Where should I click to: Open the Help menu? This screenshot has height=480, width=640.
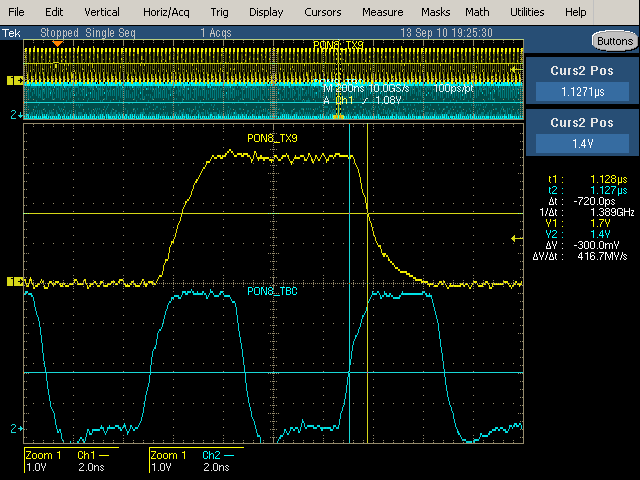[576, 12]
